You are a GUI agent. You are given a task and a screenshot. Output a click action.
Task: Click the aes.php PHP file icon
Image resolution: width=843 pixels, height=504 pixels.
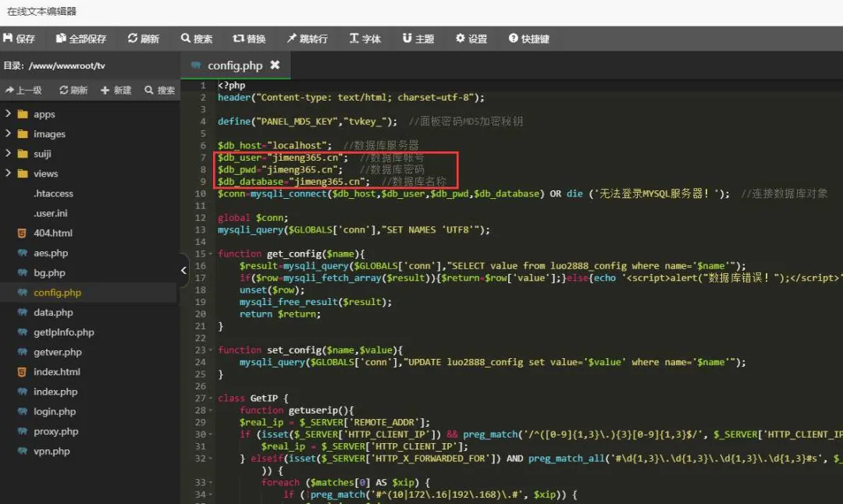point(22,253)
